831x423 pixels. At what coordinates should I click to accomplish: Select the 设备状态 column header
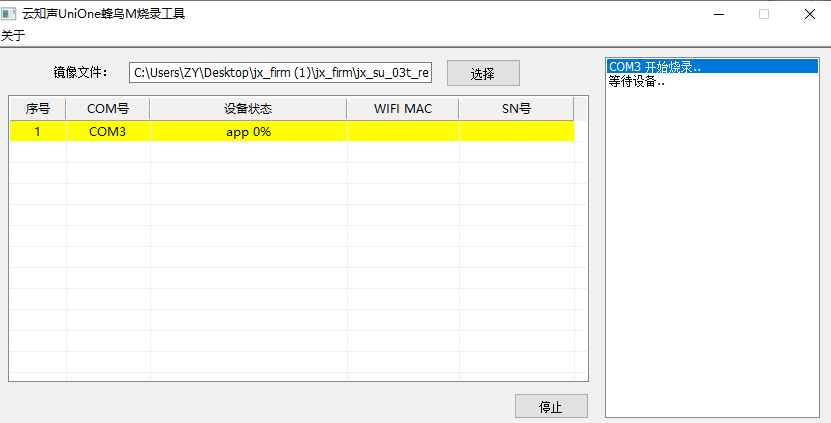(x=248, y=108)
